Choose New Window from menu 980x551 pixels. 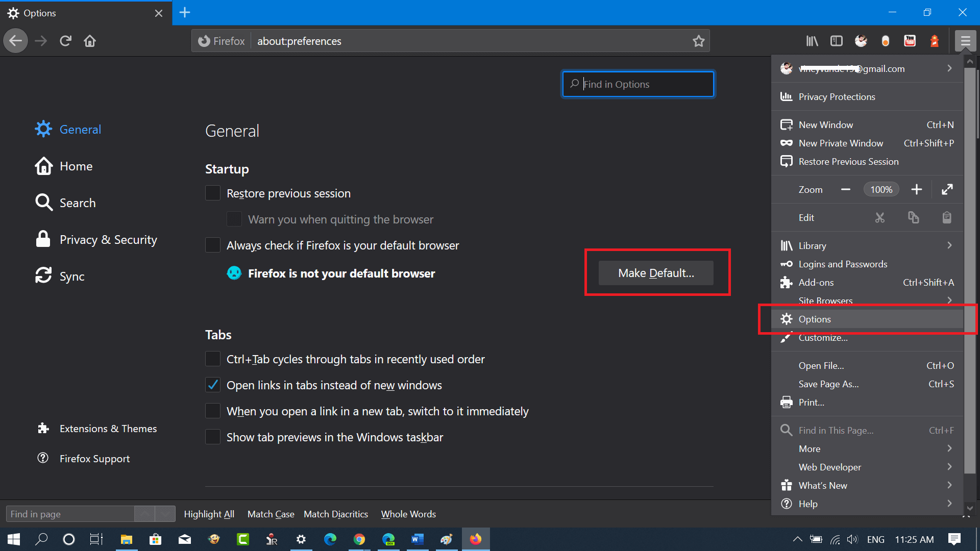click(867, 125)
